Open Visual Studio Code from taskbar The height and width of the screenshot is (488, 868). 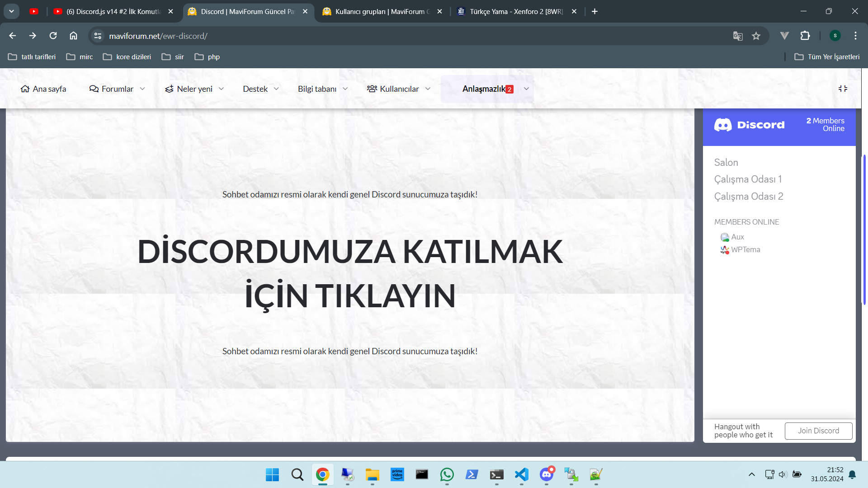tap(521, 474)
